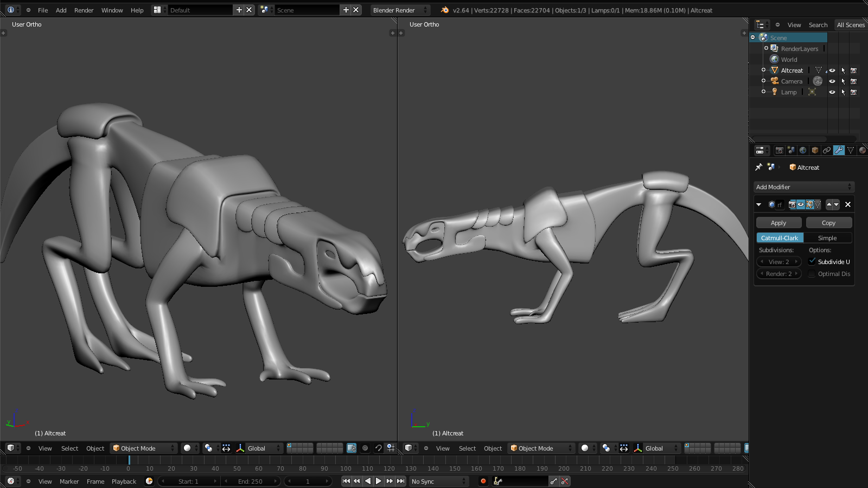The image size is (868, 488).
Task: Open the Blender Render engine dropdown
Action: point(400,10)
